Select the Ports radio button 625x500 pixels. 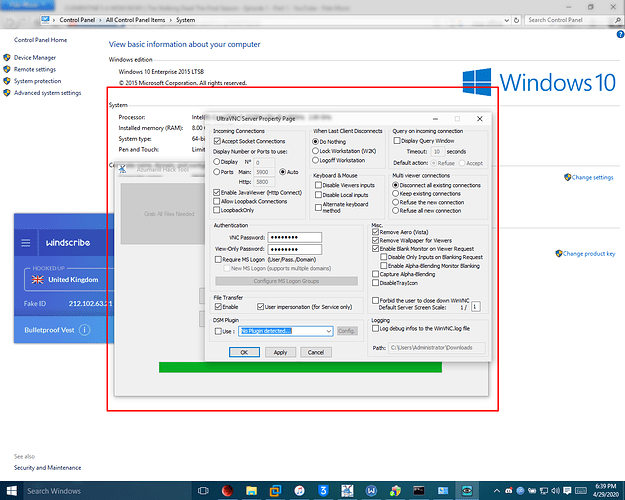click(x=216, y=172)
